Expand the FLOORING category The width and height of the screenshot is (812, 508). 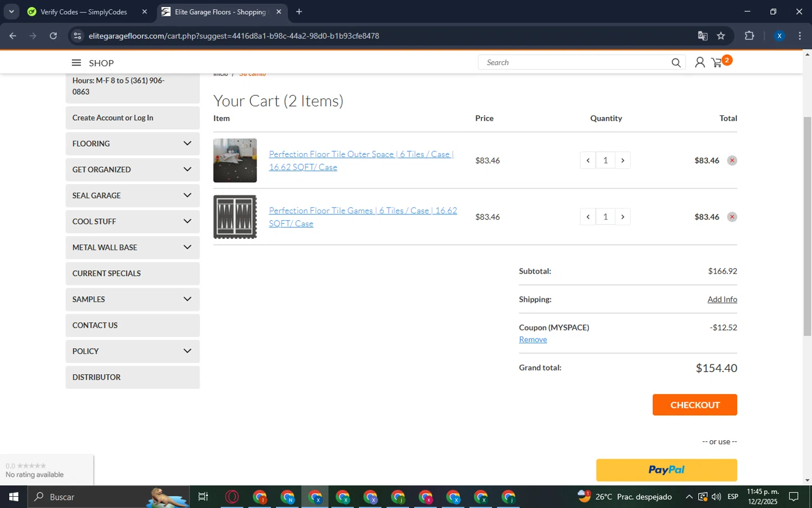pyautogui.click(x=133, y=144)
